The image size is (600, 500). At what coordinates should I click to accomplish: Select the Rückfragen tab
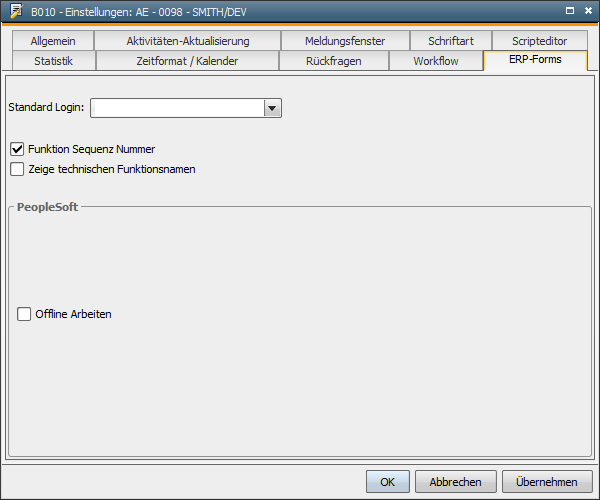333,61
